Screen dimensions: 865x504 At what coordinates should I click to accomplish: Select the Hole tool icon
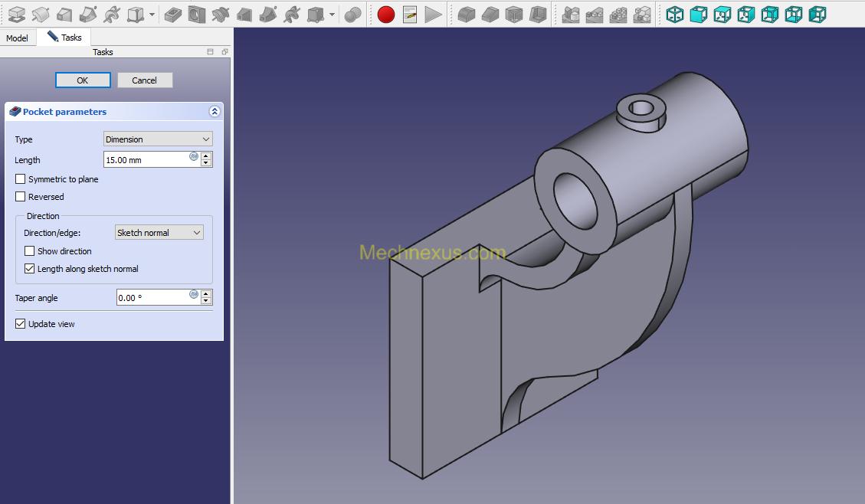(197, 14)
